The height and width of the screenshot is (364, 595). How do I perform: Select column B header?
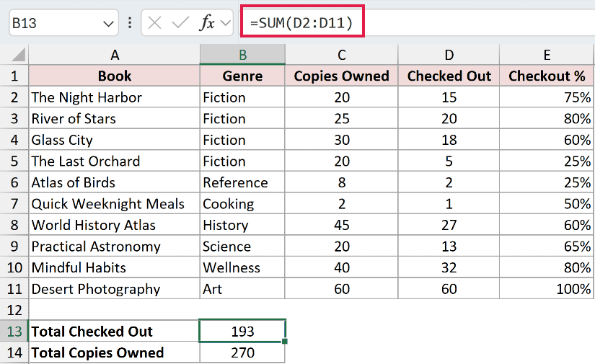[242, 55]
